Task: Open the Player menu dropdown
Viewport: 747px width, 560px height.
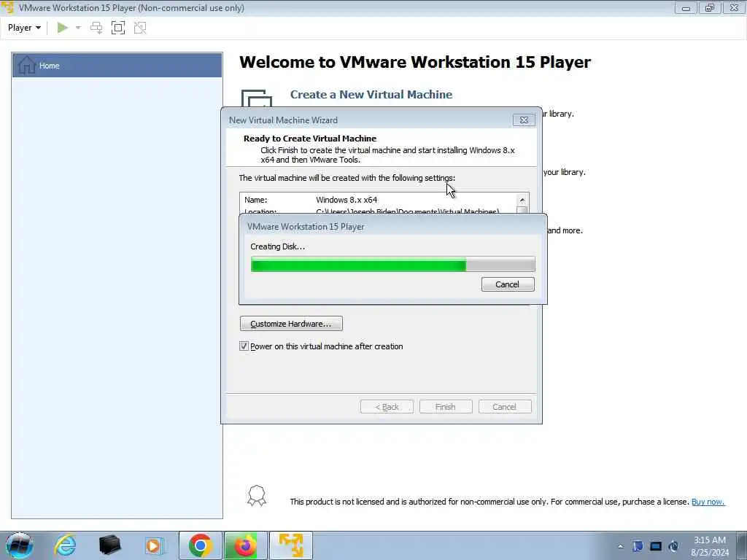Action: [x=24, y=28]
